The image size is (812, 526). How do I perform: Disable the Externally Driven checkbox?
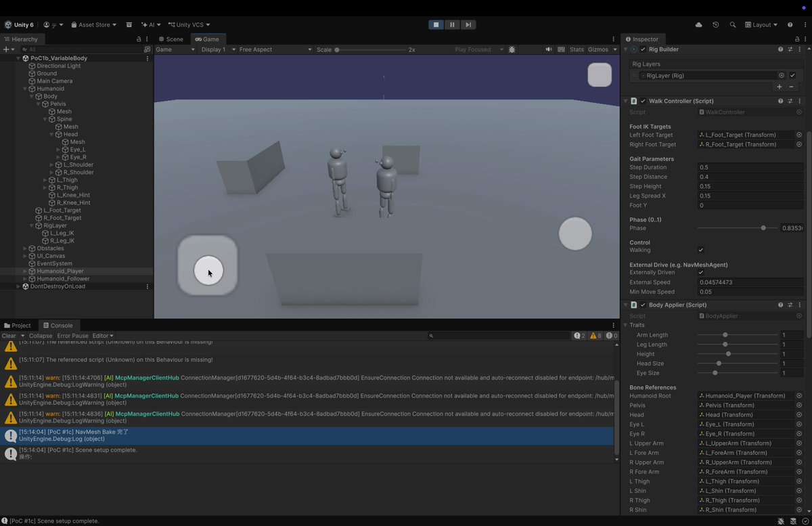tap(701, 272)
